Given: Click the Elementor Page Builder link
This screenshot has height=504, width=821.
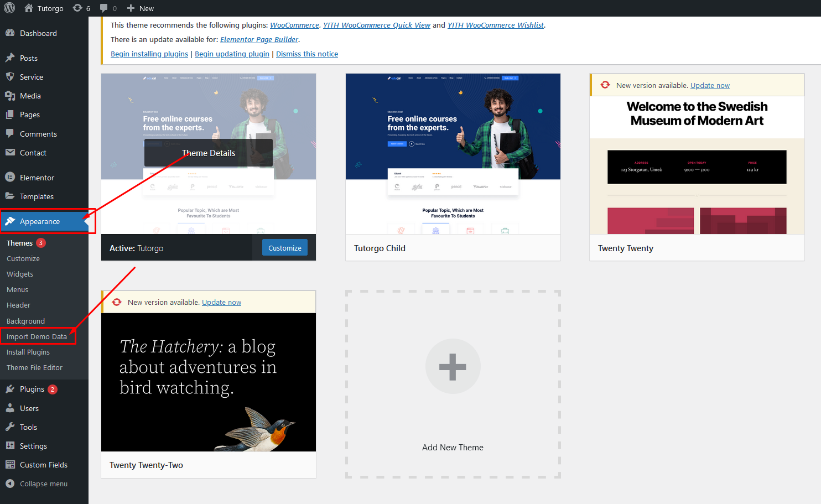Looking at the screenshot, I should click(x=259, y=39).
